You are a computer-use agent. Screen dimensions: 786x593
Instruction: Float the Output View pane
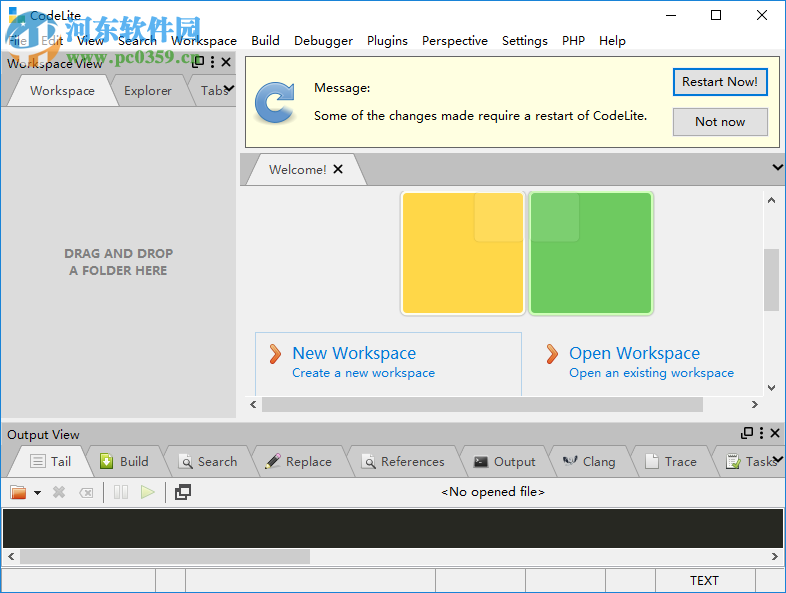pos(747,433)
